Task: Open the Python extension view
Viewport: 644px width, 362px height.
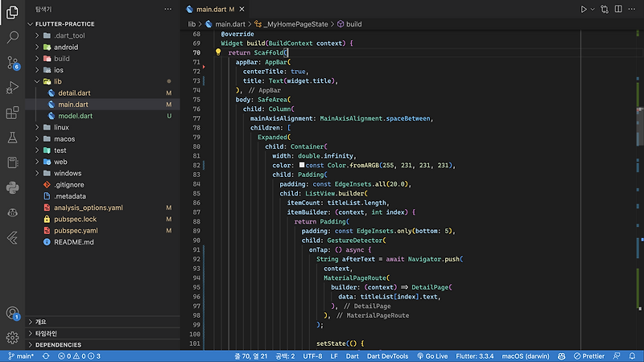Action: pyautogui.click(x=12, y=188)
